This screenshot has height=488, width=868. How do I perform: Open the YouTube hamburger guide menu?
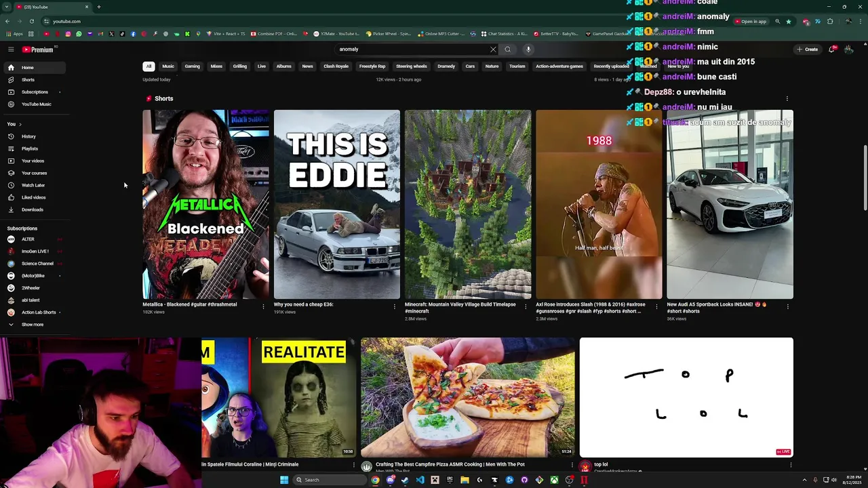[11, 49]
